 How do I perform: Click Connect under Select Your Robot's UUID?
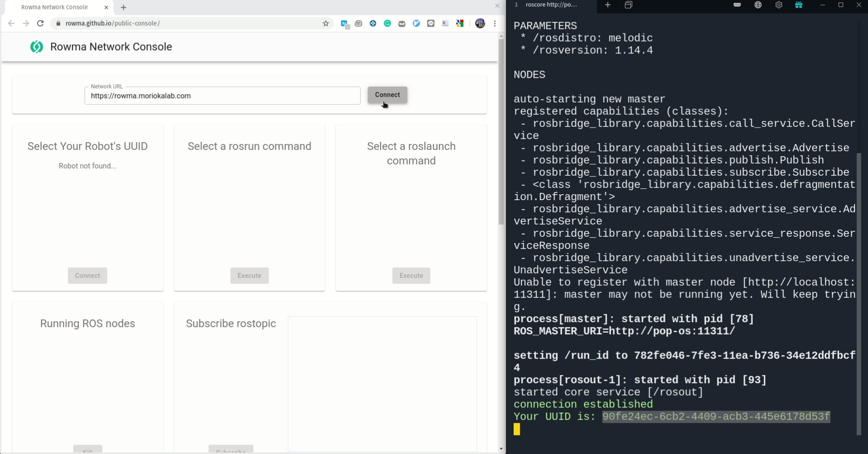87,276
